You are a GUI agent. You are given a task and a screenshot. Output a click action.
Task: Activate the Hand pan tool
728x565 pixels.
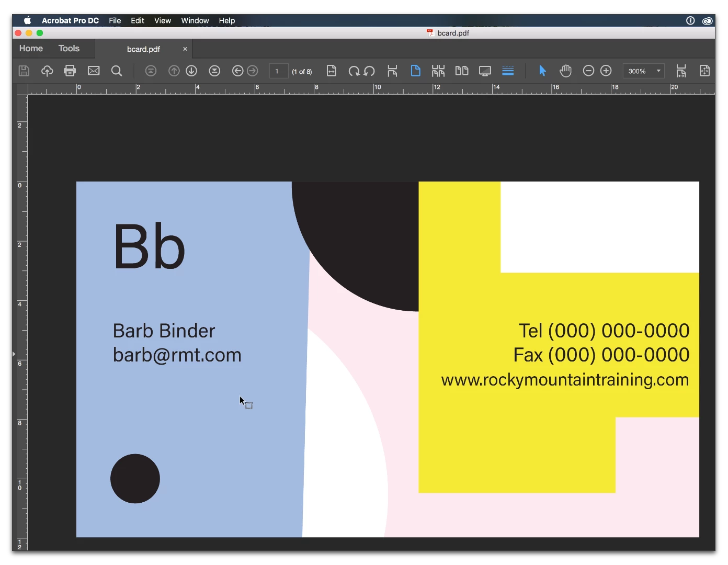565,71
